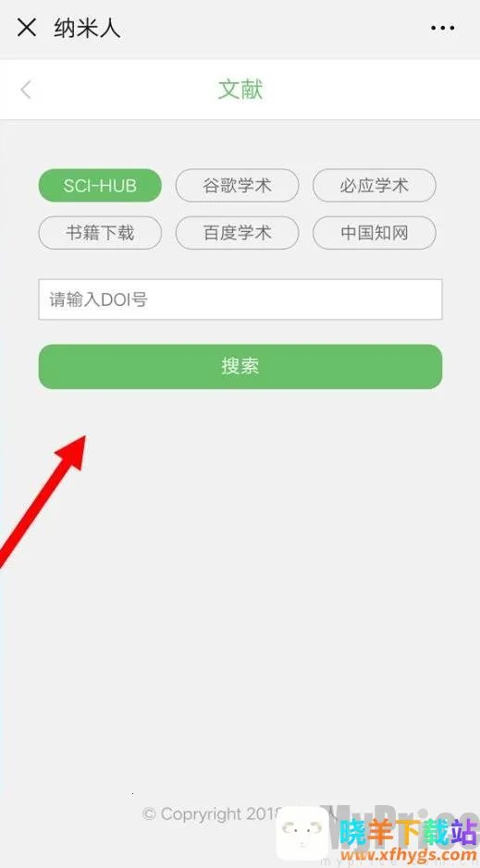The width and height of the screenshot is (480, 868).
Task: Open the 中国知网 option
Action: [375, 233]
